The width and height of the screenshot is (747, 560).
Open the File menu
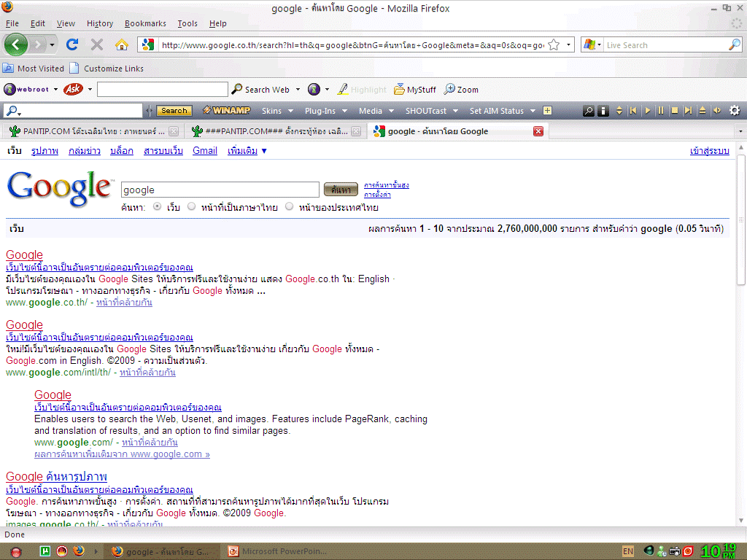[12, 23]
